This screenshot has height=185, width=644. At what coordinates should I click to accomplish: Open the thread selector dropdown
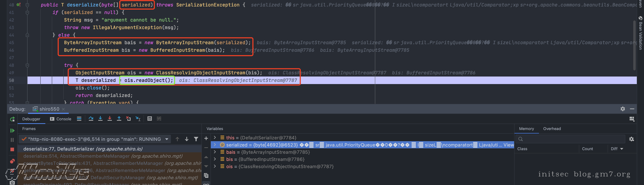[x=167, y=139]
